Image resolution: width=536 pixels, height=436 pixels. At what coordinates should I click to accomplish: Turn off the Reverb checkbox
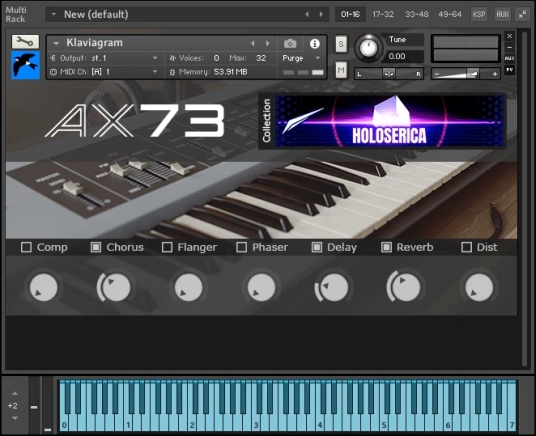pos(386,247)
